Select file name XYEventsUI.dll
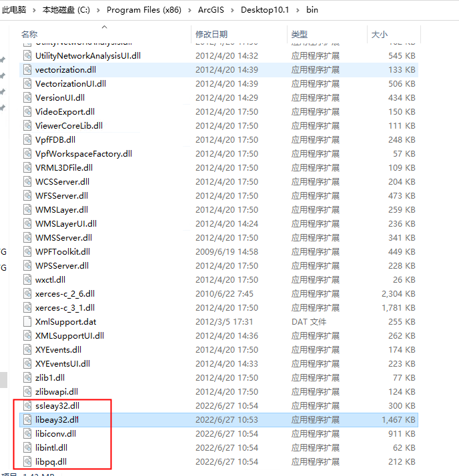Viewport: 459px width, 476px height. tap(63, 364)
